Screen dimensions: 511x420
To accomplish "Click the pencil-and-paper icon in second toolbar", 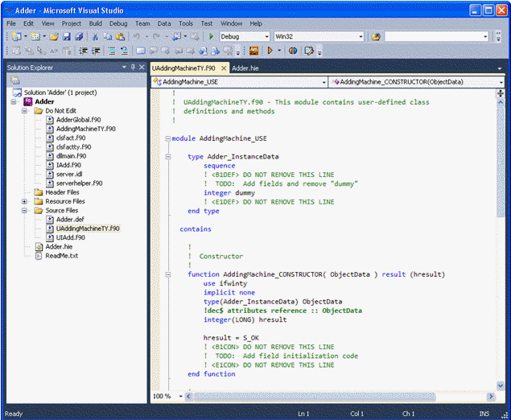I will [x=309, y=51].
